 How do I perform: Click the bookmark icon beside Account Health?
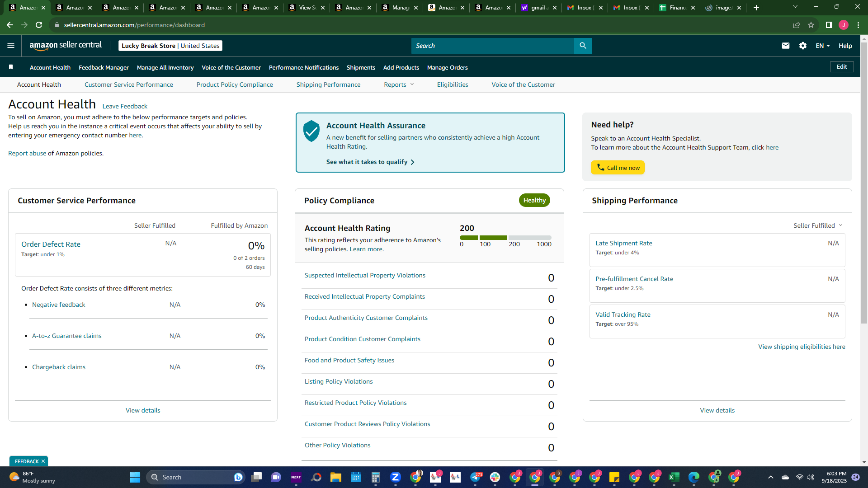11,67
